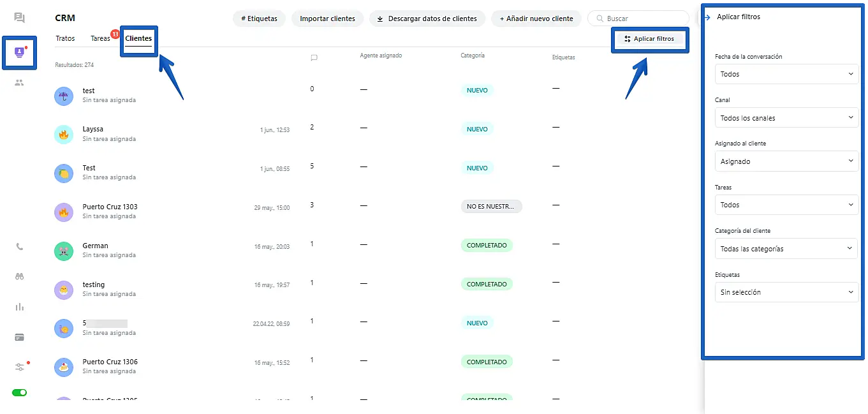
Task: Click COMPLETADO badge of German
Action: (487, 246)
